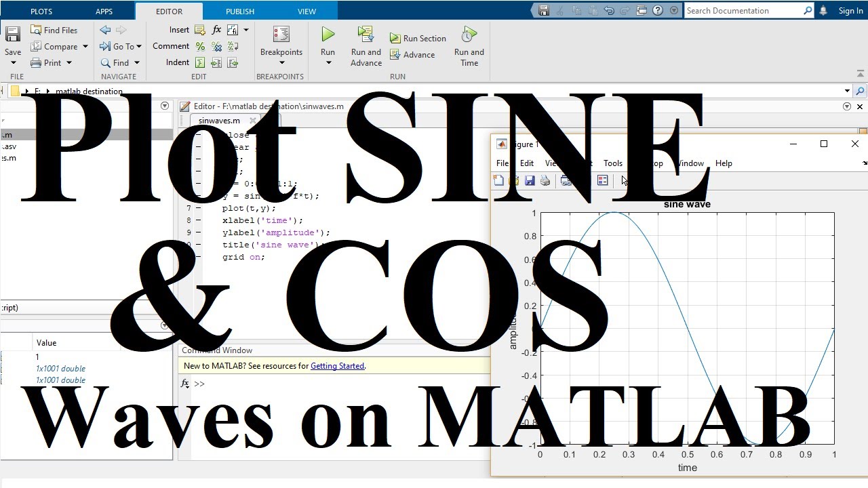
Task: Click Run and Advance
Action: [366, 46]
